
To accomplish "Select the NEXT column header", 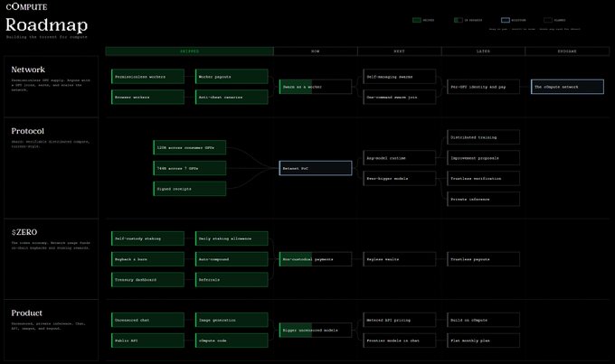I will coord(399,51).
